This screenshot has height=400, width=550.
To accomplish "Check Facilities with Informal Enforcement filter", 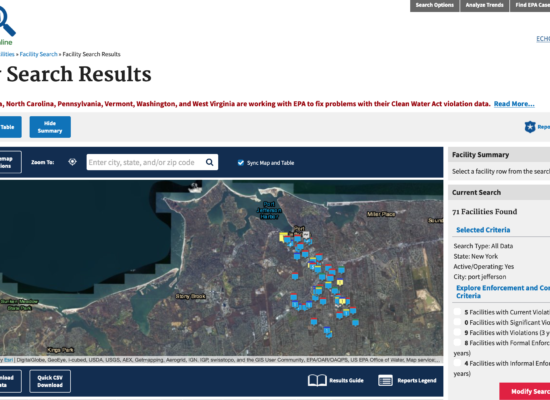I will click(457, 363).
